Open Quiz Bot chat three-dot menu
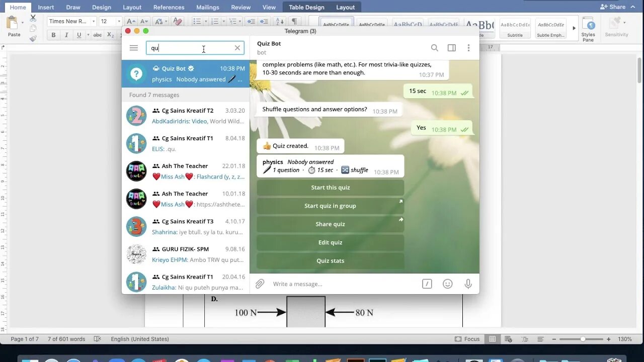 468,48
